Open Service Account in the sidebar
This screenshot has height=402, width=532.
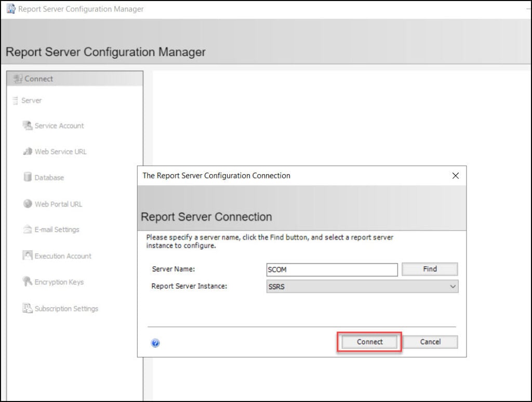(x=54, y=126)
